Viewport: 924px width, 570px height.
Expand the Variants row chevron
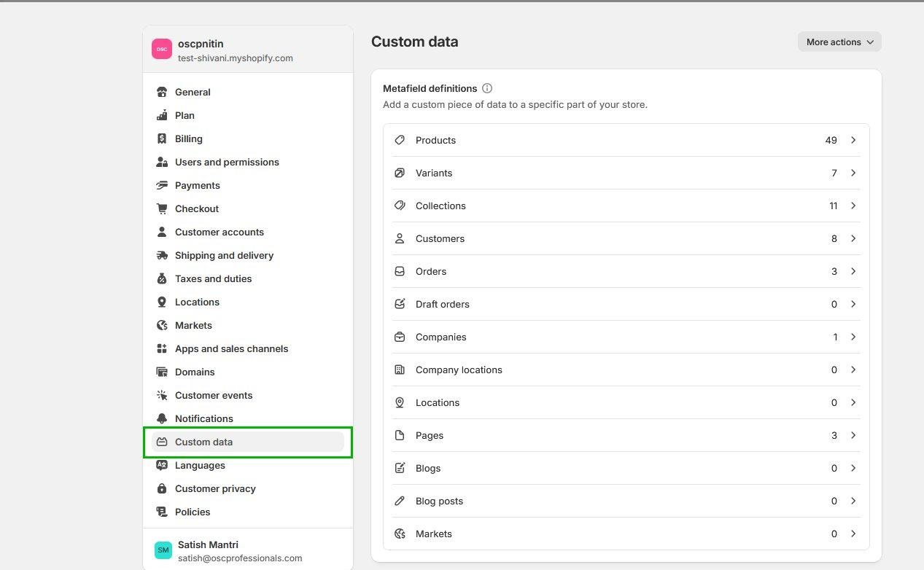[853, 173]
